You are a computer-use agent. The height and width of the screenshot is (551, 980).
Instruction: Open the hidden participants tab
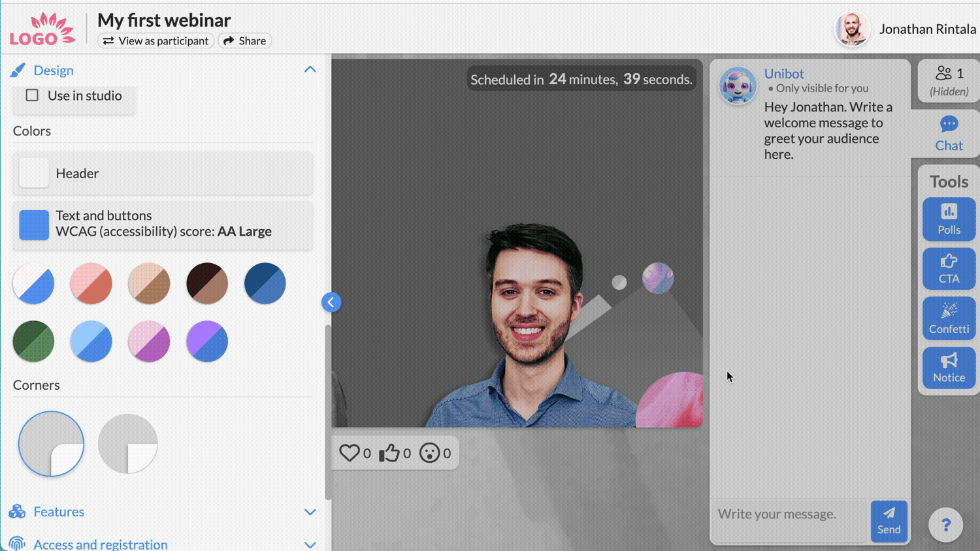pos(949,80)
